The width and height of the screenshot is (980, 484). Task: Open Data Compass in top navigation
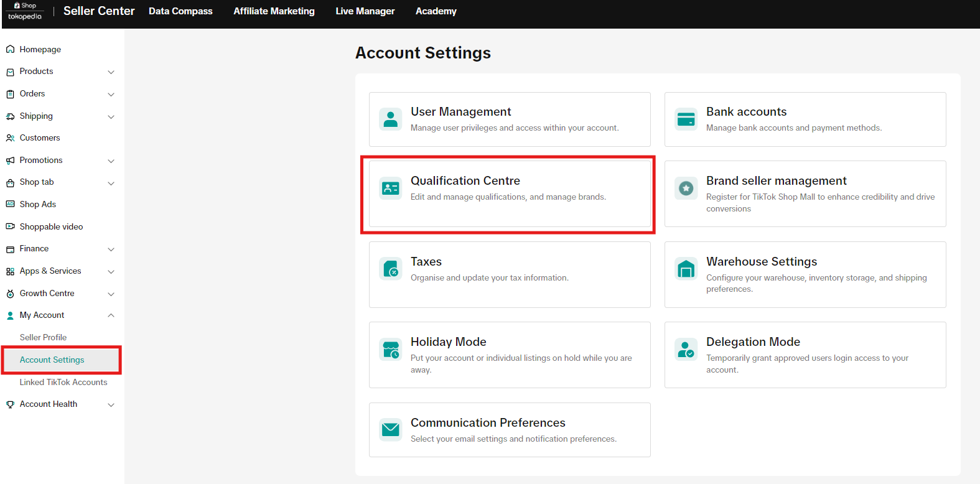180,11
